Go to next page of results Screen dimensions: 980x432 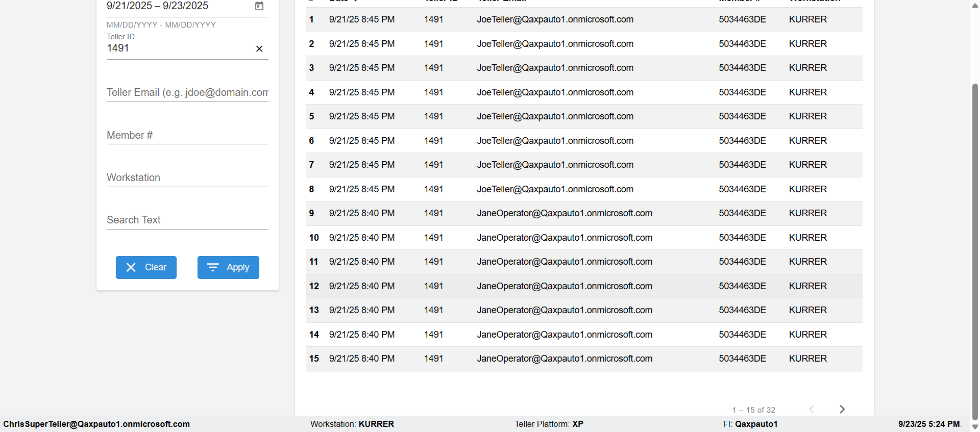tap(842, 409)
